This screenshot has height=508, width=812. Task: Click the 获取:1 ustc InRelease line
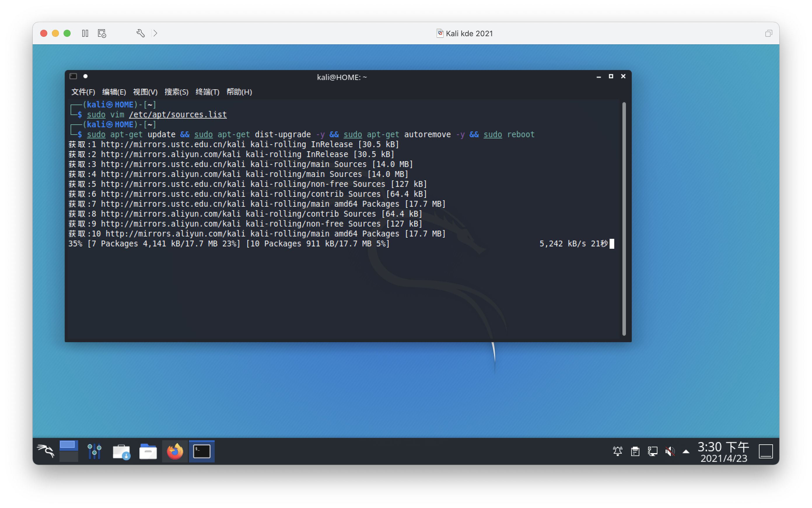pyautogui.click(x=234, y=145)
